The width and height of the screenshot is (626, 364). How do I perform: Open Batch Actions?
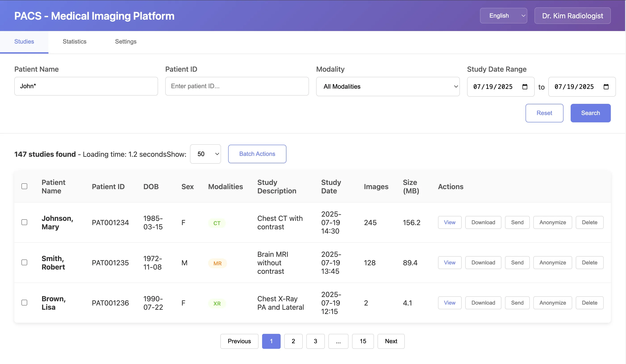coord(257,154)
